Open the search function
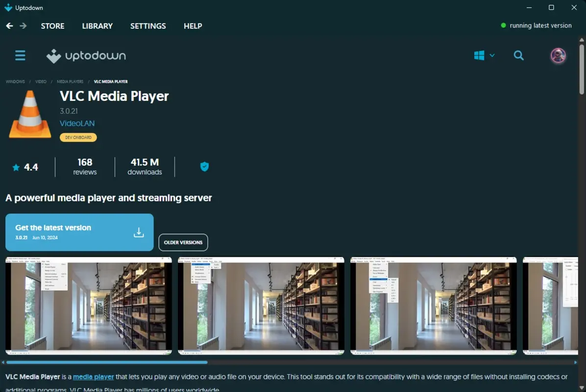 pyautogui.click(x=519, y=55)
